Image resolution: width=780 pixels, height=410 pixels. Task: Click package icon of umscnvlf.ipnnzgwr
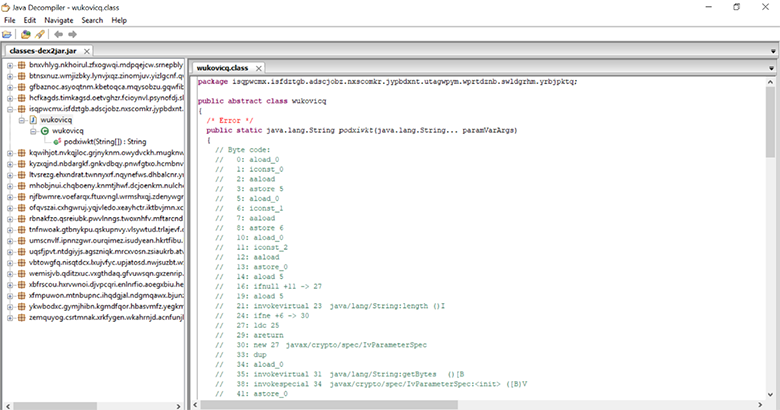pyautogui.click(x=21, y=240)
